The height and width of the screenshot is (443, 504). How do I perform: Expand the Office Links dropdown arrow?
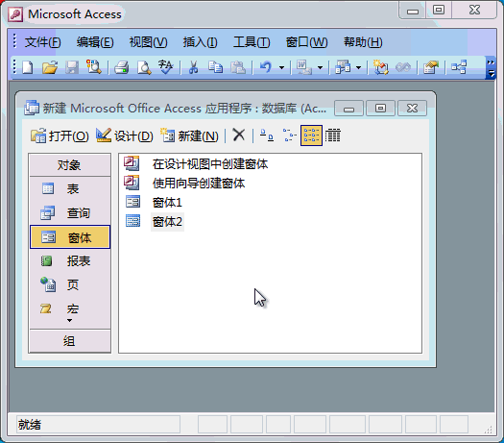point(320,67)
